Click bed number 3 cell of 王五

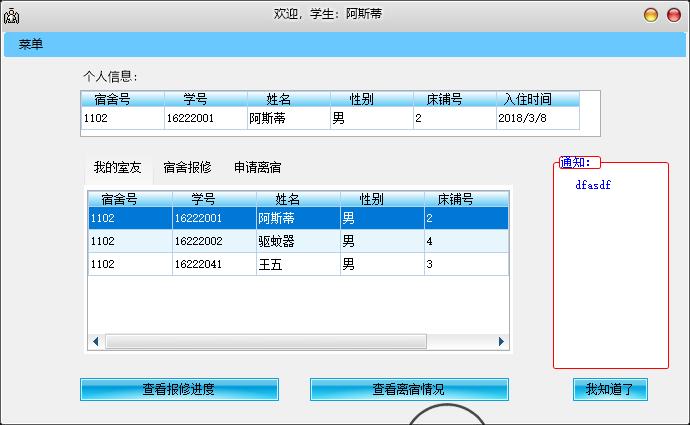point(466,264)
